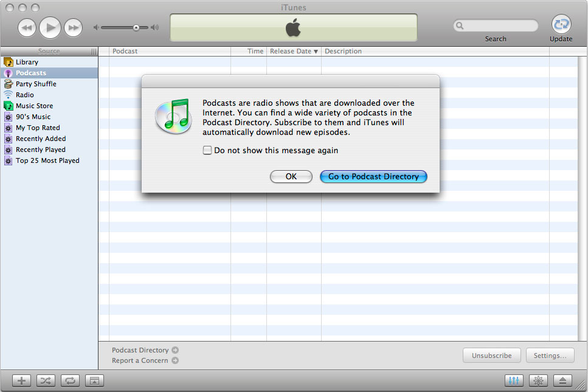Screen dimensions: 588x392
Task: Toggle the Repeat button
Action: coord(70,381)
